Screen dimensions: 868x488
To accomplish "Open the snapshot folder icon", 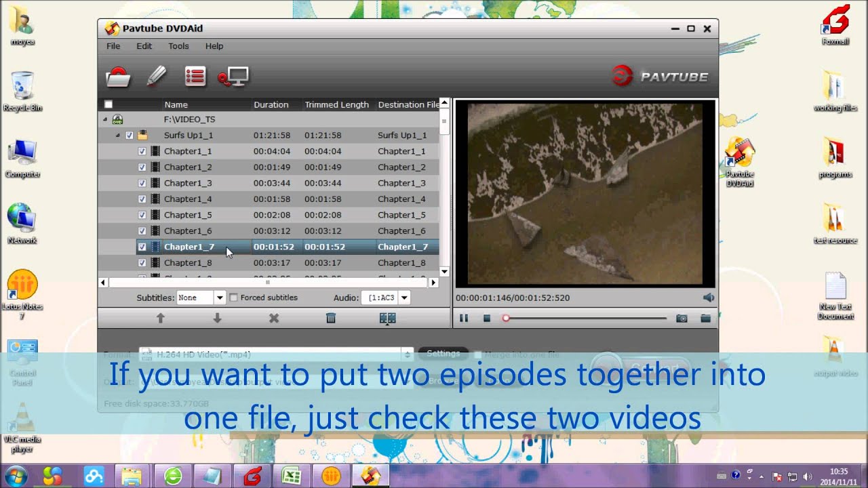I will pyautogui.click(x=705, y=318).
